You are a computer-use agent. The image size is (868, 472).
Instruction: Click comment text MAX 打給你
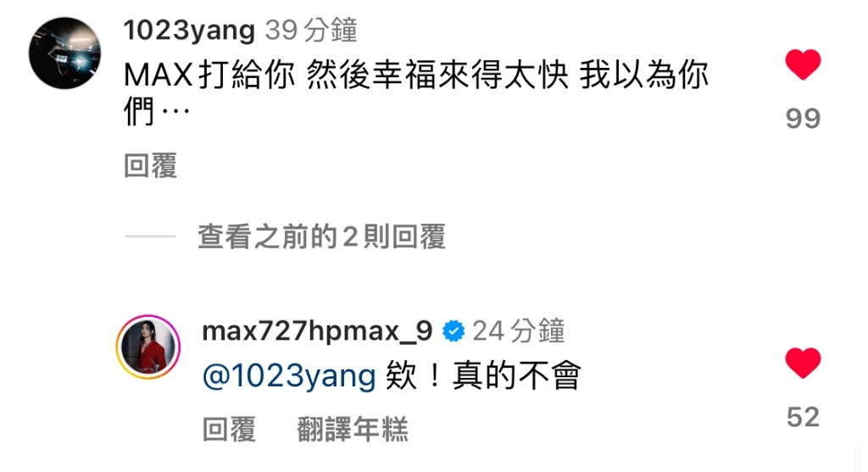pyautogui.click(x=209, y=75)
